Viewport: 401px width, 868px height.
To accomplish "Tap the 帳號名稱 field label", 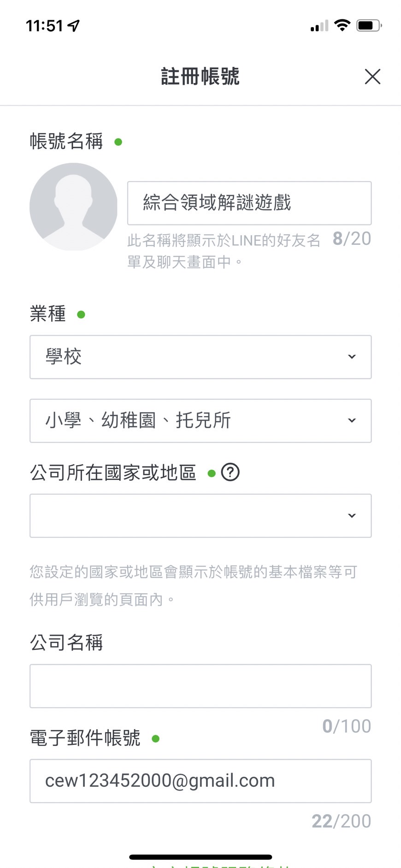I will pos(66,141).
